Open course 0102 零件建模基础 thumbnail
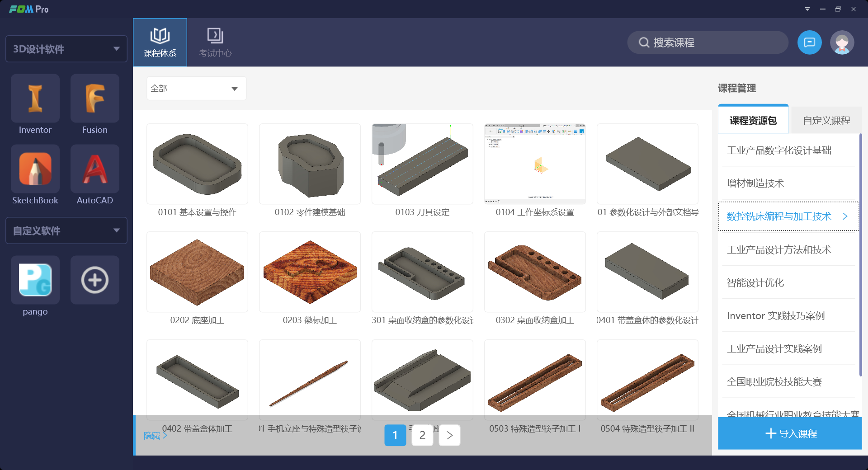Image resolution: width=868 pixels, height=470 pixels. (310, 164)
